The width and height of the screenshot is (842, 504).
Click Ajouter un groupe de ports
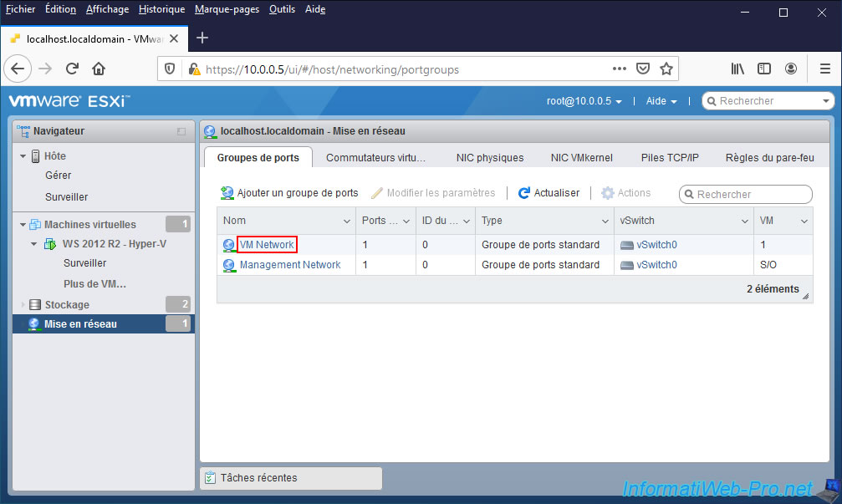pos(289,193)
